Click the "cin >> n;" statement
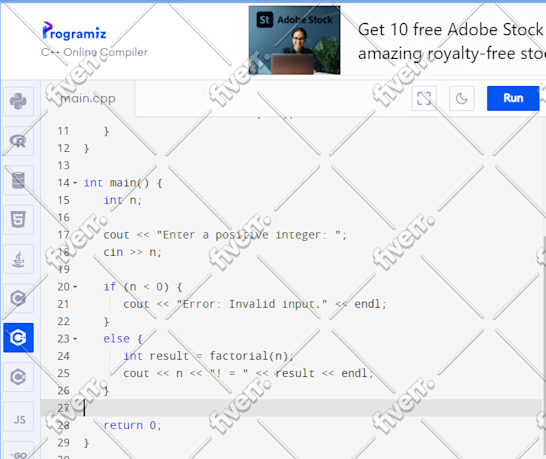Screen dimensions: 546x459 pyautogui.click(x=132, y=252)
